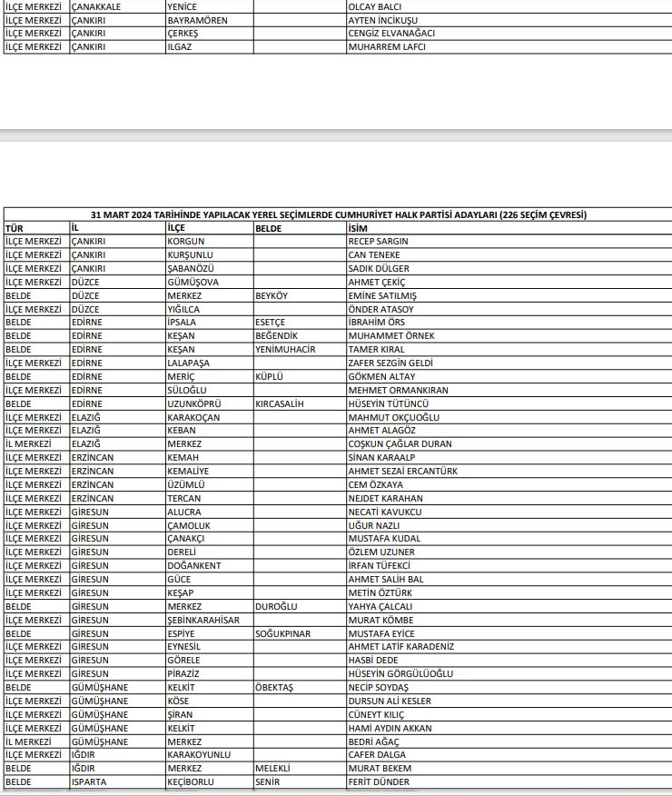Click the district cell İPSALA
672x796 pixels.
[182, 323]
